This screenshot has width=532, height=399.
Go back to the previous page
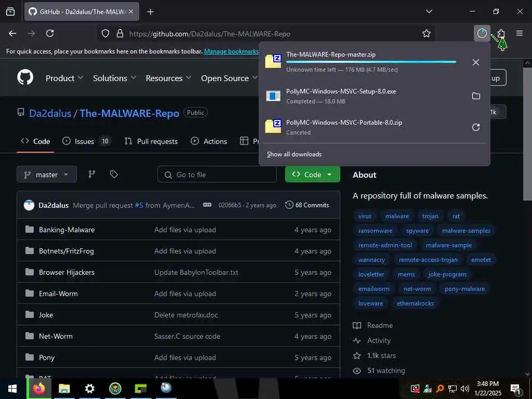point(12,33)
